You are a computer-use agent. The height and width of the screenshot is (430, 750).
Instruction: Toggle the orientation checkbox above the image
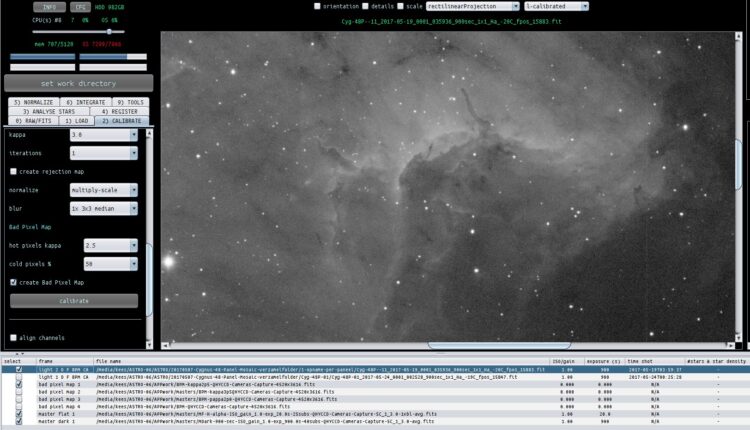click(x=317, y=6)
